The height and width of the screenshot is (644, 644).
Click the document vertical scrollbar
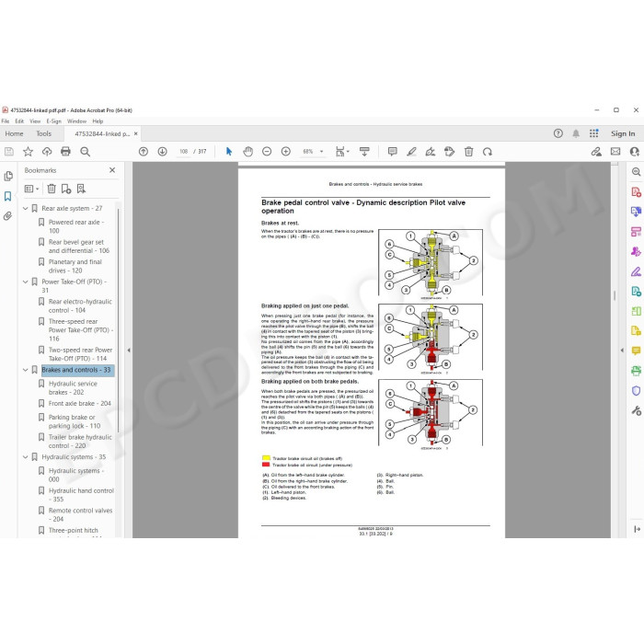pos(615,295)
